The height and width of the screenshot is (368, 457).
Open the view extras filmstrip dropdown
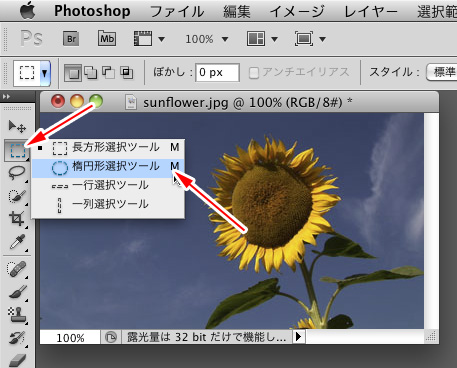tap(149, 39)
